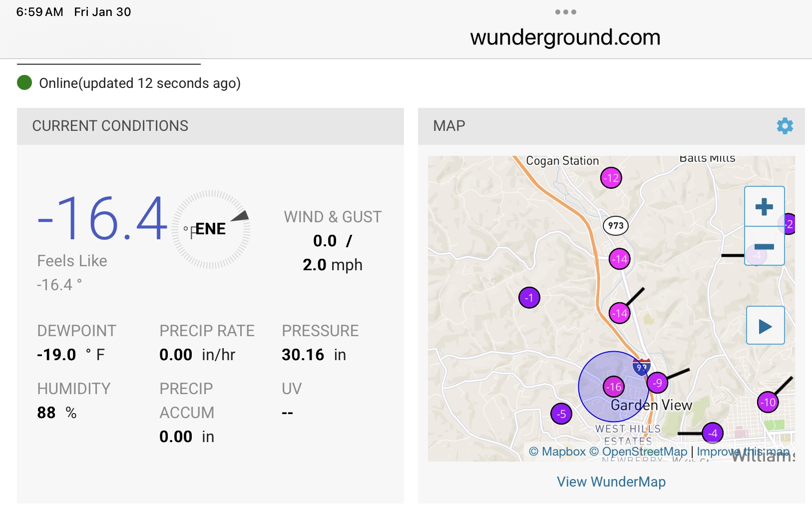Zoom in using the map plus button
Viewport: 812px width, 507px height.
coord(764,207)
